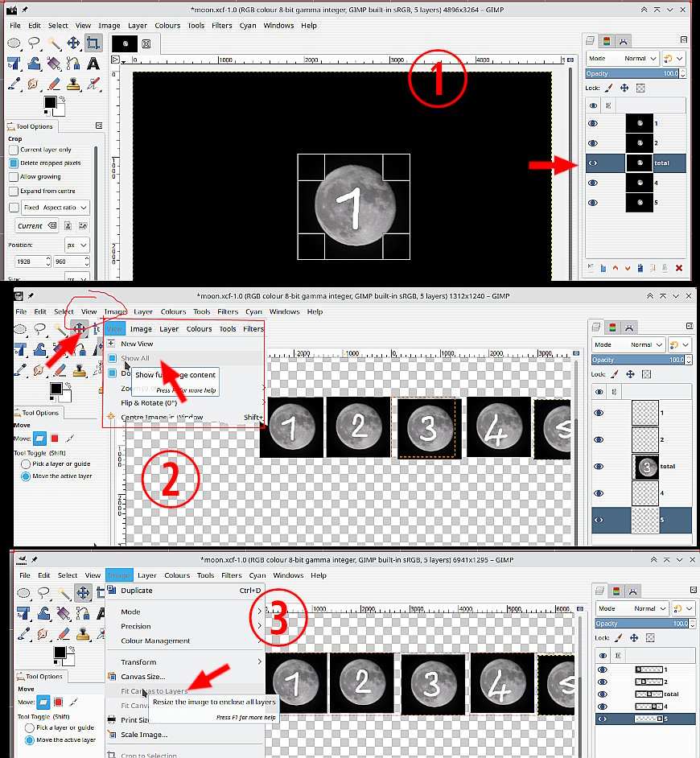
Task: Expand Transform submenu in Image menu
Action: coord(185,661)
